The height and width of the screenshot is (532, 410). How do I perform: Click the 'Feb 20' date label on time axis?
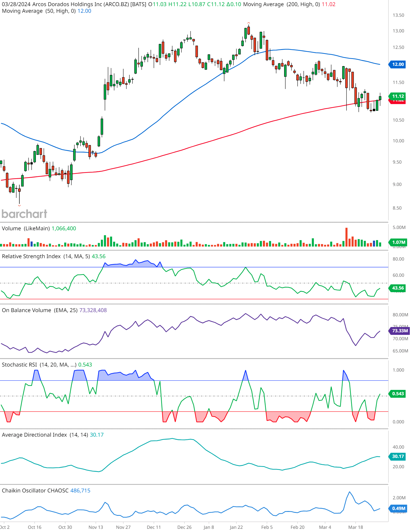click(x=297, y=527)
